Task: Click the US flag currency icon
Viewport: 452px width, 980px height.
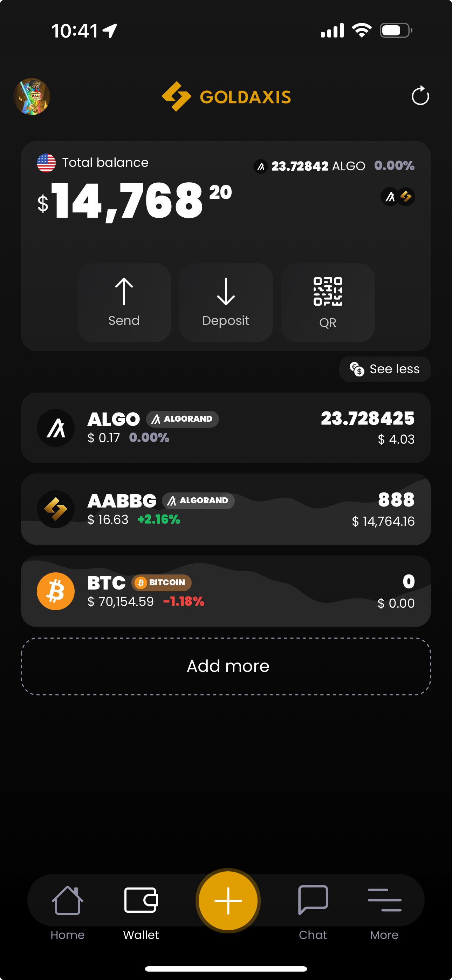Action: point(46,163)
